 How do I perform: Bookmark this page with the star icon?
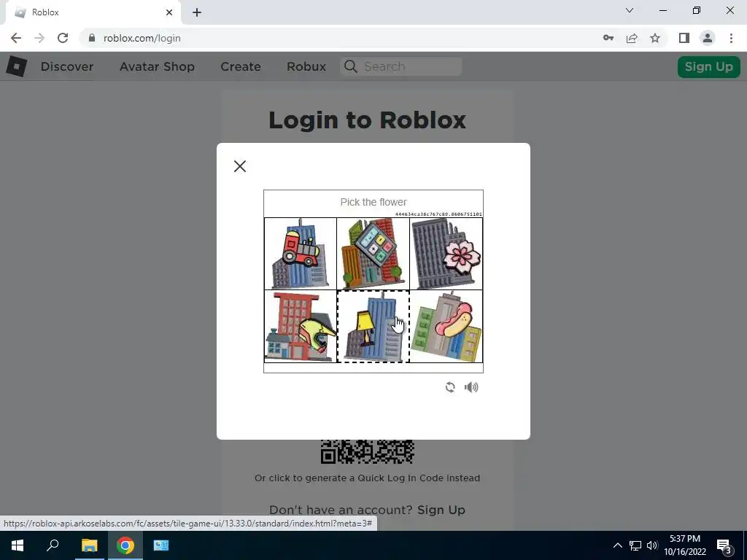(x=655, y=38)
